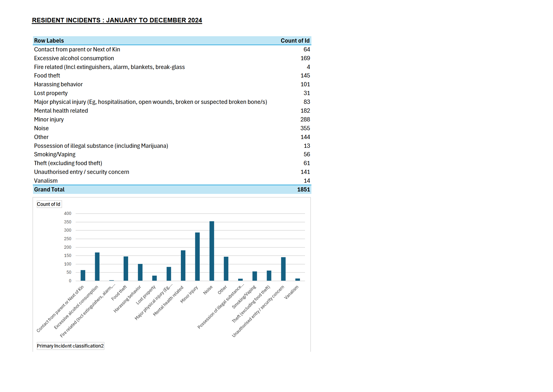
Task: Click the 400 value on the chart axis
Action: [68, 214]
